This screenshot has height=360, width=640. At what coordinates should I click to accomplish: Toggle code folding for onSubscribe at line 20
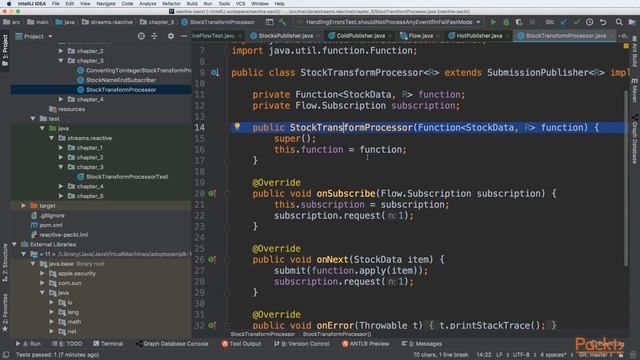click(x=227, y=194)
